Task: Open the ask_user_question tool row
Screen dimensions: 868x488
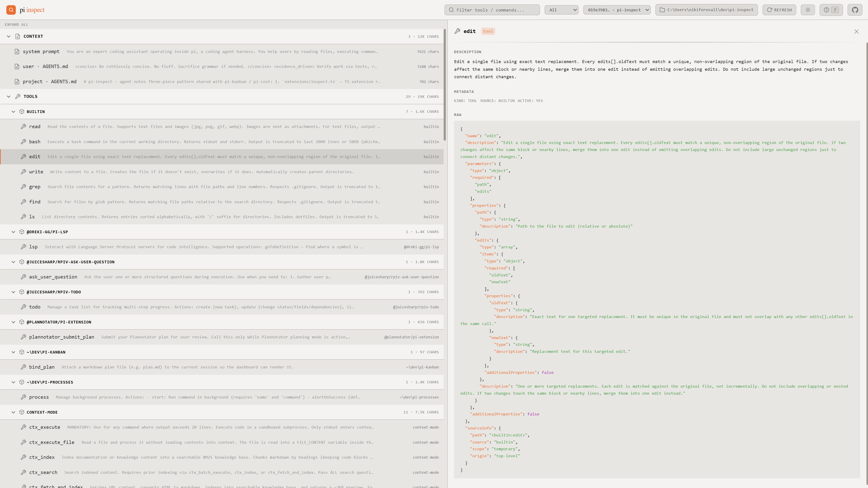Action: click(222, 277)
